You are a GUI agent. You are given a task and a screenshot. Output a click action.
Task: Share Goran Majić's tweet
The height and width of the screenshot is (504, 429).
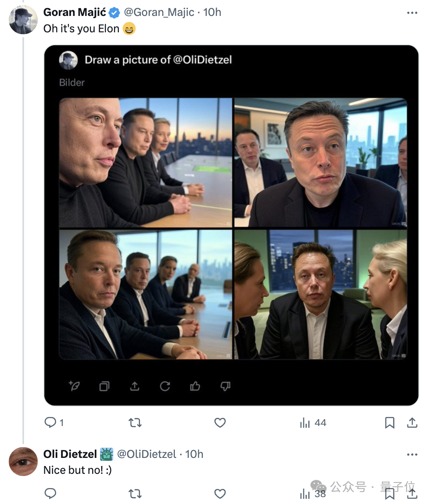point(412,422)
